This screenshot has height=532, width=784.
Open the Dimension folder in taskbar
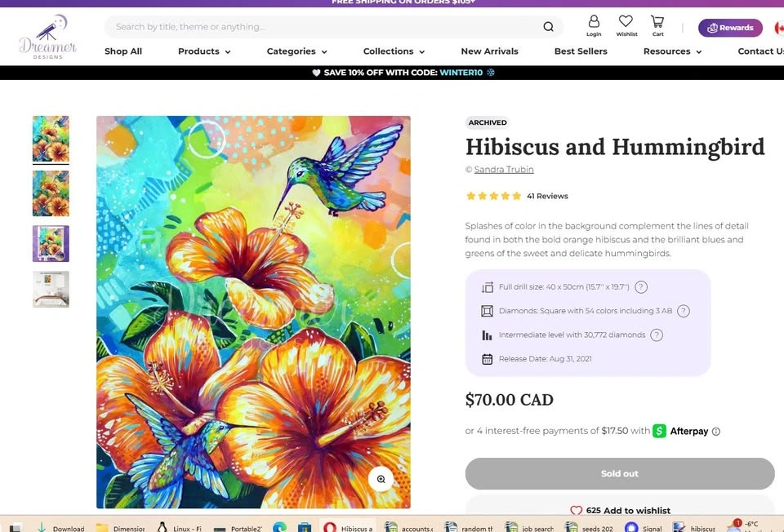coord(120,528)
